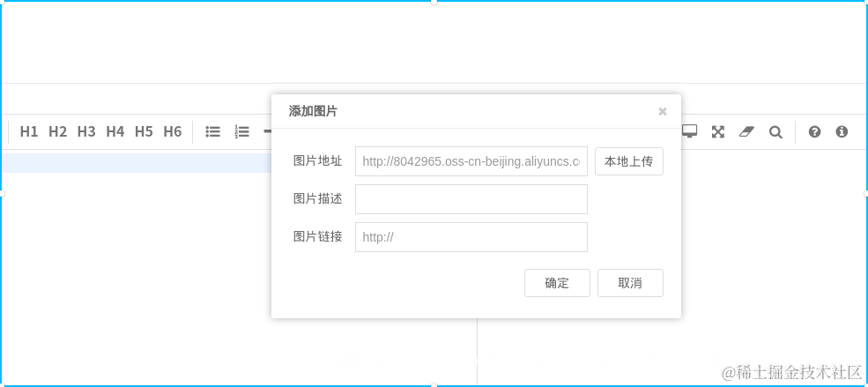
Task: Open the search magnifier tool
Action: 775,131
